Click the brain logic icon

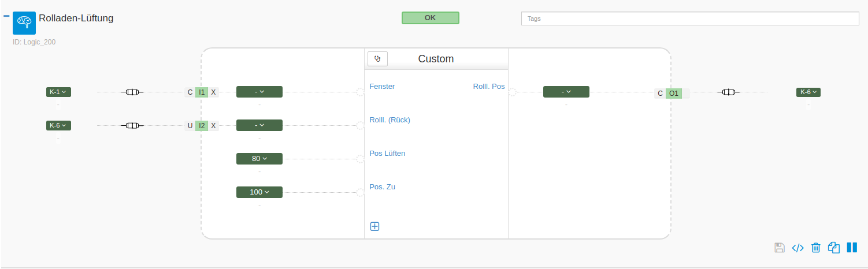pos(24,23)
